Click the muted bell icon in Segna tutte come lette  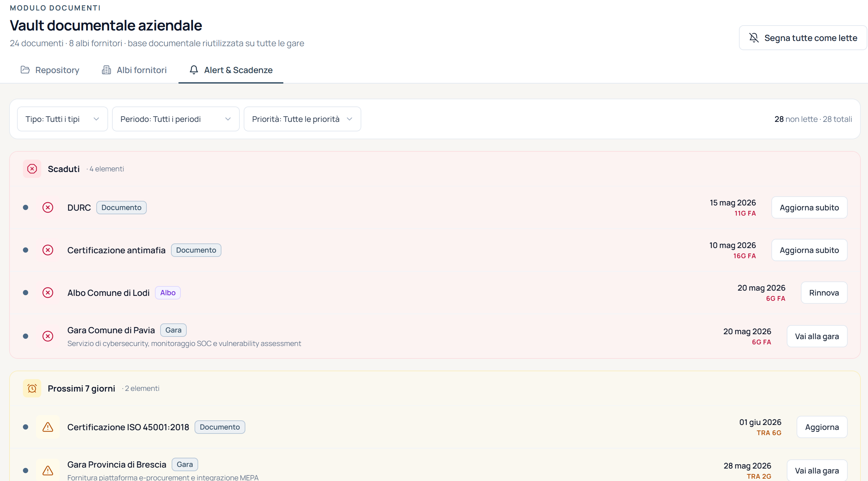tap(754, 38)
